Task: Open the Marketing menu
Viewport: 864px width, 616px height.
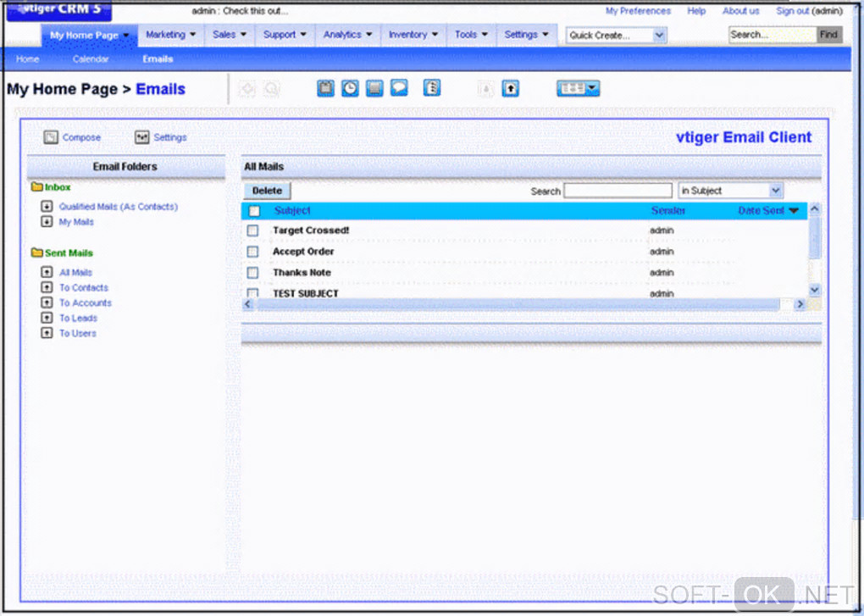Action: tap(171, 34)
